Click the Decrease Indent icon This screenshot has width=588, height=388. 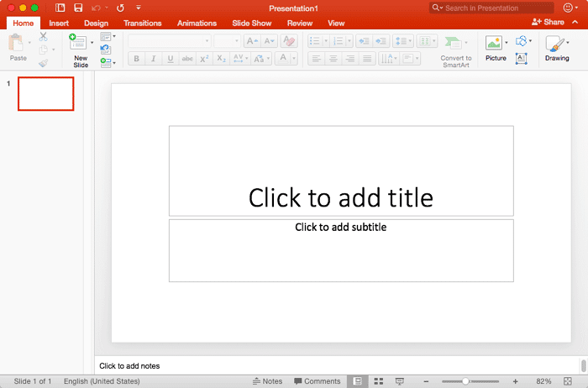click(364, 41)
